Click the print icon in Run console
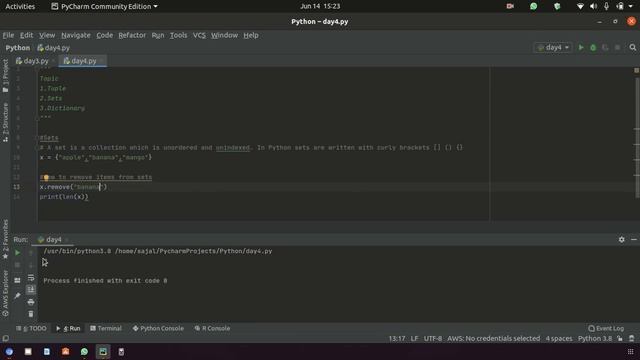 tap(31, 302)
